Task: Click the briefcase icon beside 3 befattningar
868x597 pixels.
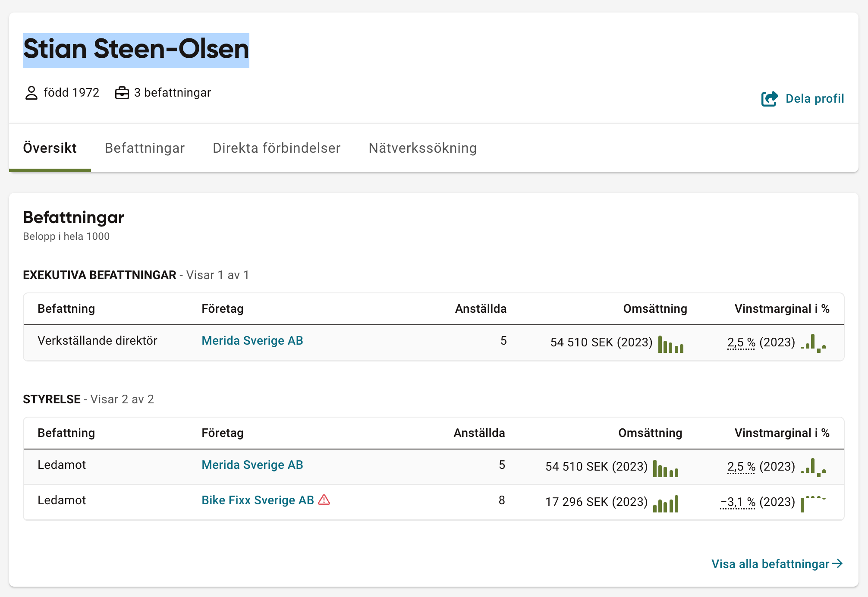Action: [x=122, y=93]
